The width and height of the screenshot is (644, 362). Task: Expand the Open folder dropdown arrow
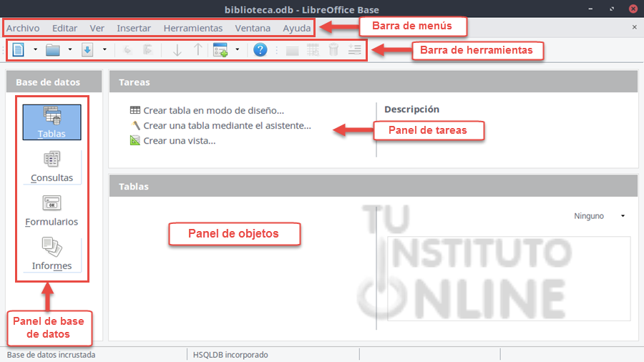click(x=70, y=49)
